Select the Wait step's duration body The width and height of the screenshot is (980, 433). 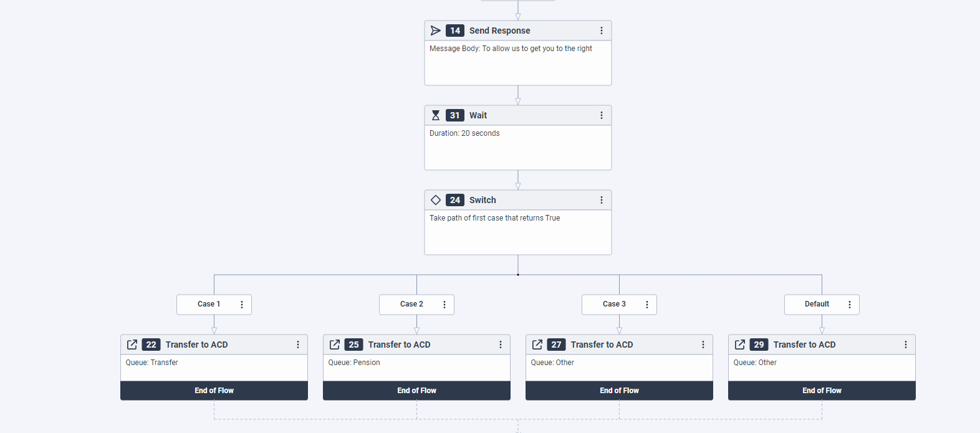click(x=517, y=147)
